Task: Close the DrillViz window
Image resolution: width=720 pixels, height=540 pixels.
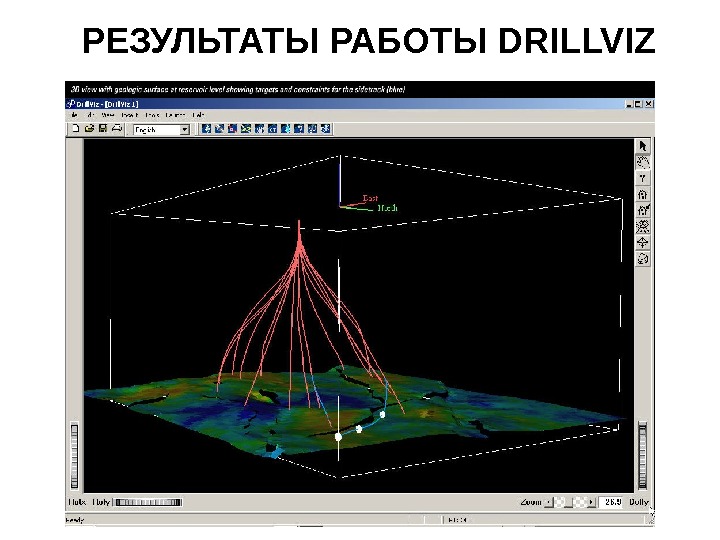Action: (x=648, y=104)
